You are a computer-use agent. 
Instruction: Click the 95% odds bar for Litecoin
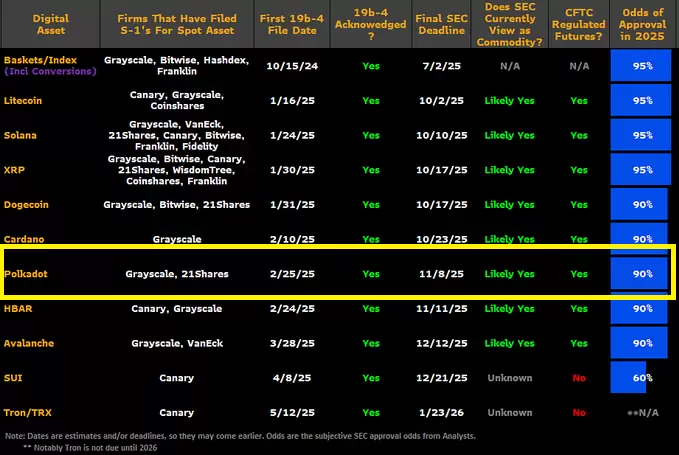tap(641, 100)
